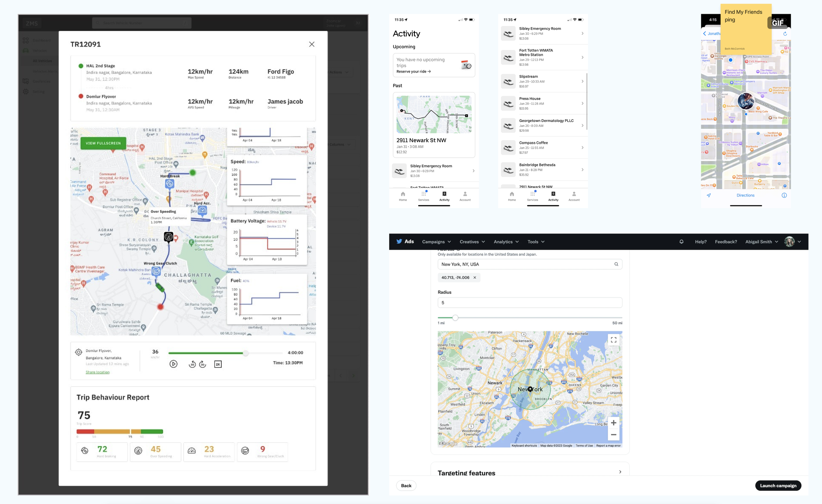Click the Radius value input field
Screen dimensions: 822x504
click(529, 303)
